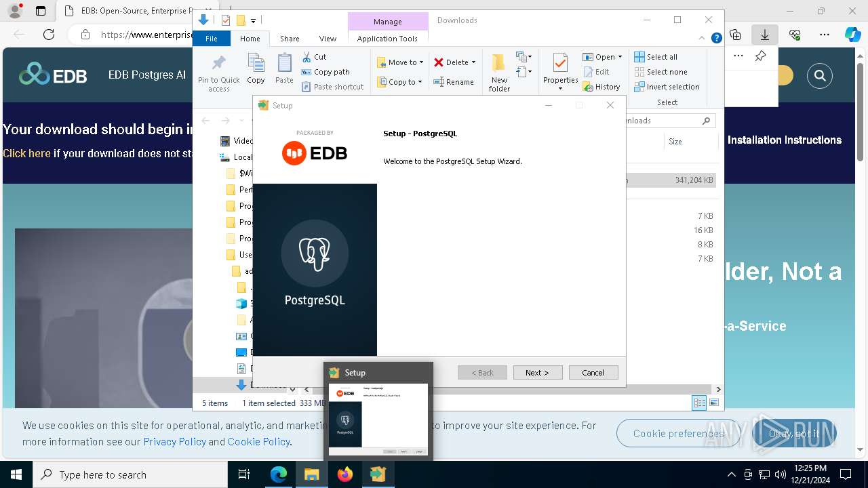Screen dimensions: 868x488
Task: Open the New item dropdown
Action: [x=524, y=57]
